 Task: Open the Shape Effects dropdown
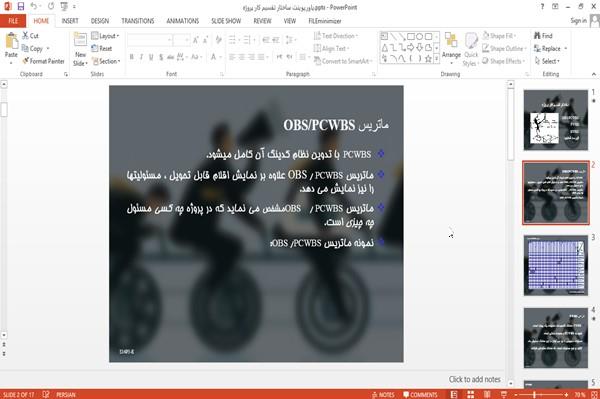(504, 61)
